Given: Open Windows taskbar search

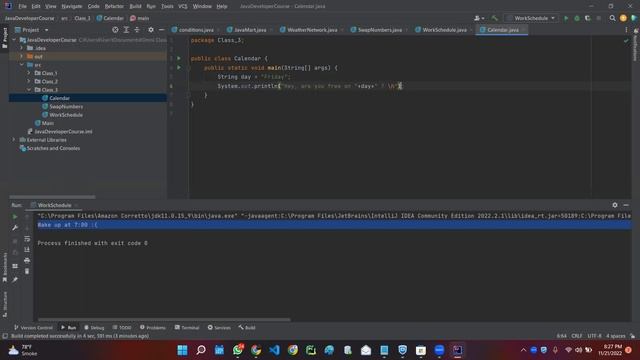Looking at the screenshot, I should [x=201, y=350].
